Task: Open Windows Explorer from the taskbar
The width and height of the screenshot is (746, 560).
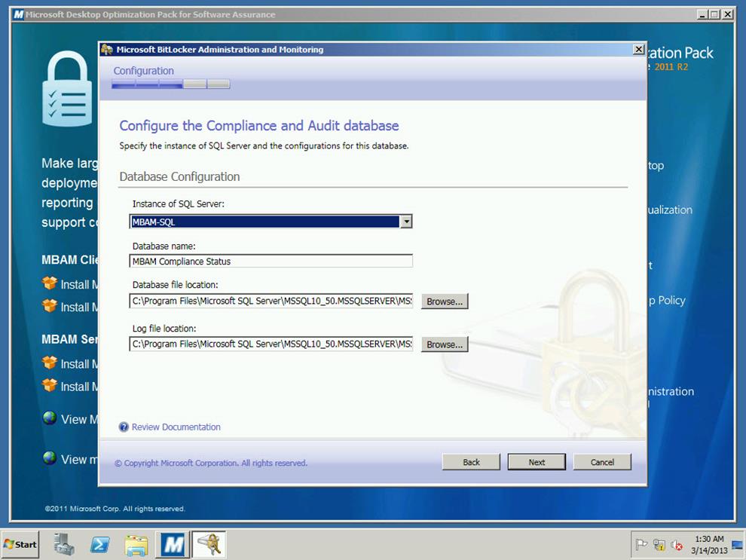Action: pos(136,545)
